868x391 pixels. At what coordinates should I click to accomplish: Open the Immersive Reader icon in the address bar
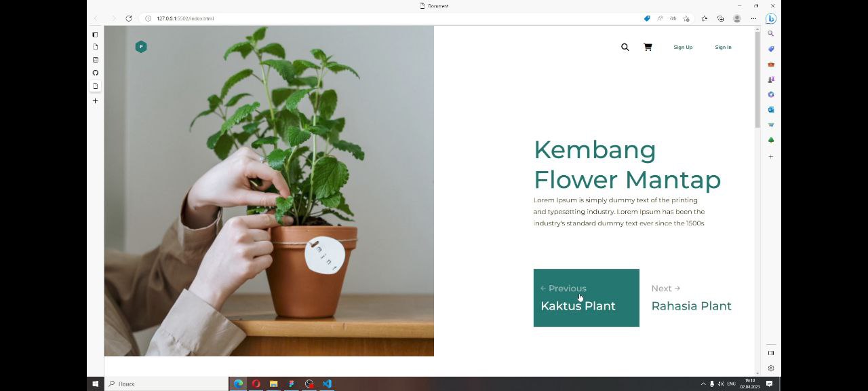coord(673,18)
